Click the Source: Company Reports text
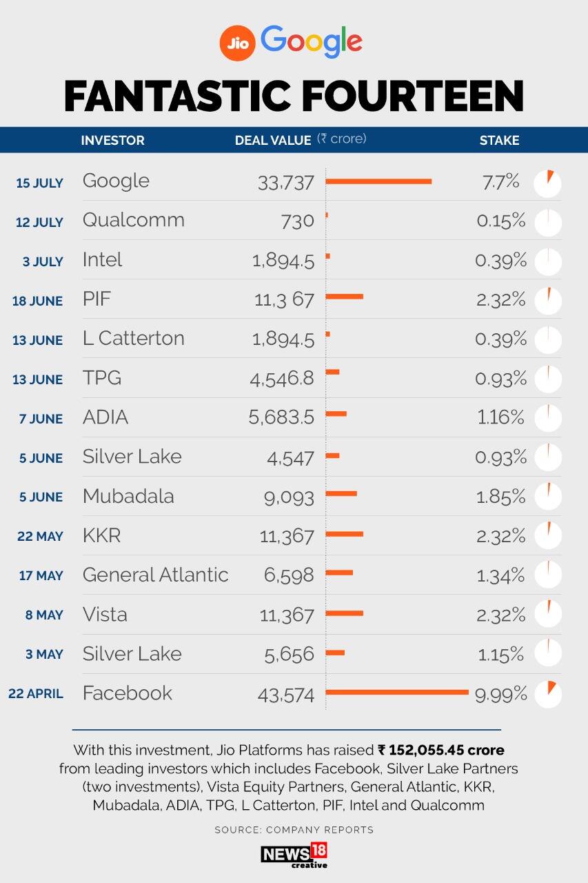The height and width of the screenshot is (883, 588). point(294,830)
